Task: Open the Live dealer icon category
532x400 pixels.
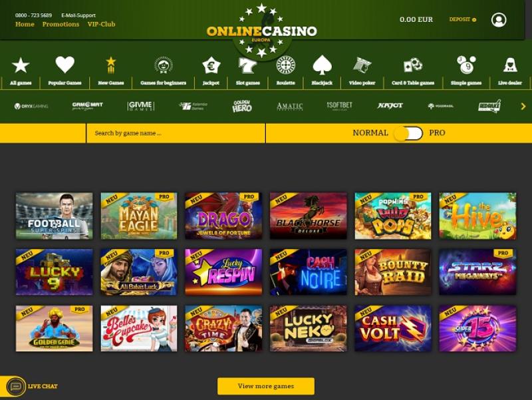Action: [510, 65]
